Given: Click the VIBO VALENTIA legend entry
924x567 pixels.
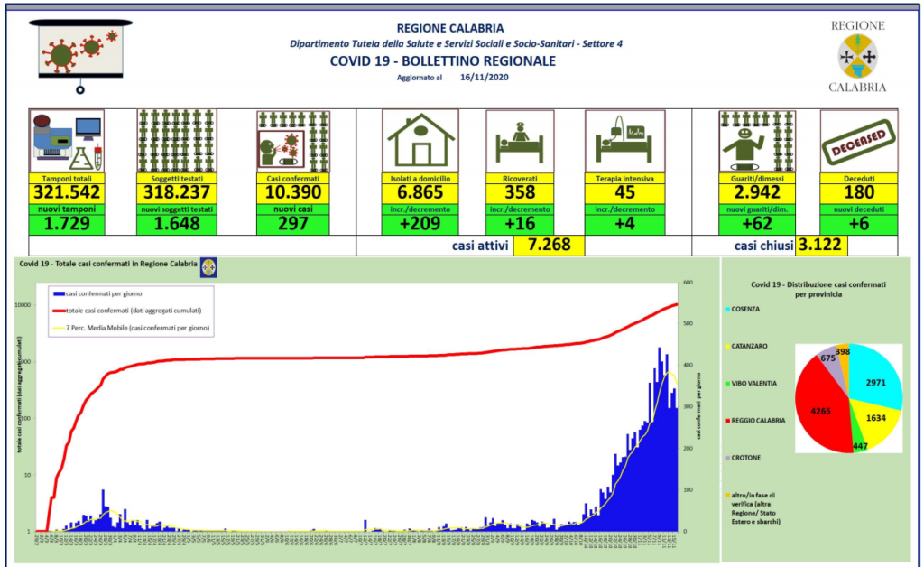Looking at the screenshot, I should (754, 383).
